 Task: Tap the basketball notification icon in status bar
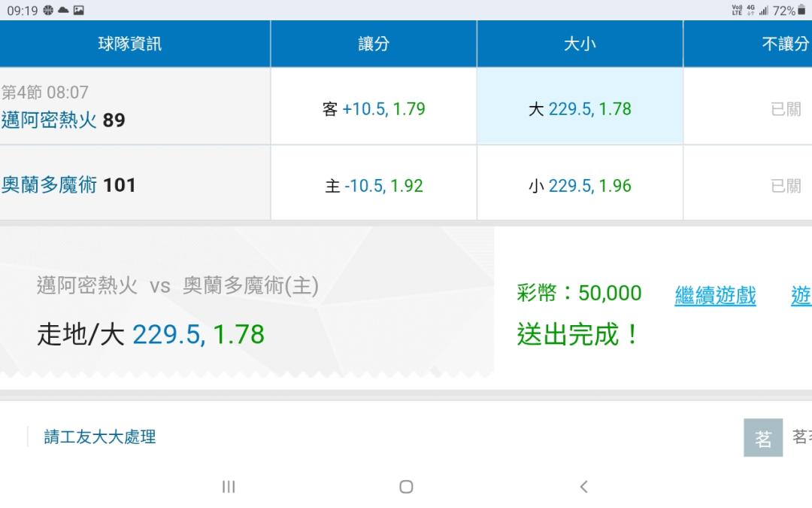click(48, 11)
